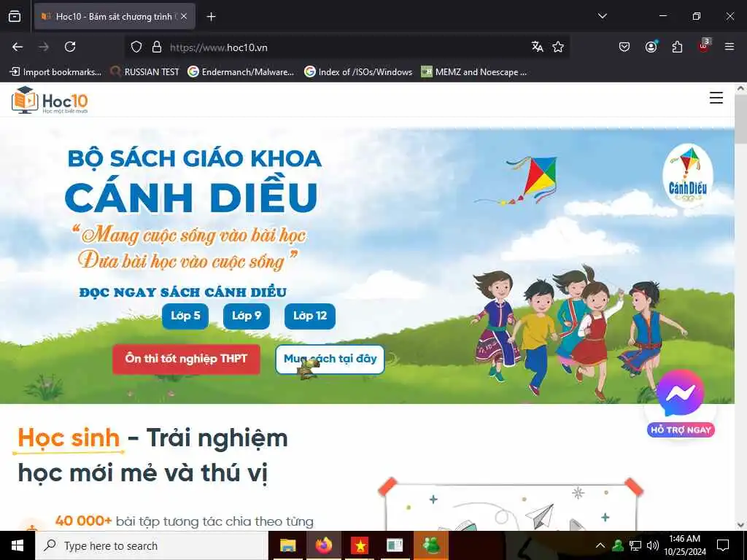Image resolution: width=747 pixels, height=560 pixels.
Task: Open File Explorer from the taskbar
Action: [x=287, y=545]
